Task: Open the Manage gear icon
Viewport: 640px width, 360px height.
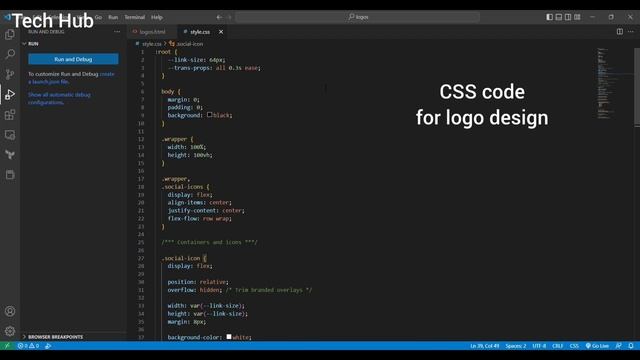Action: tap(10, 331)
